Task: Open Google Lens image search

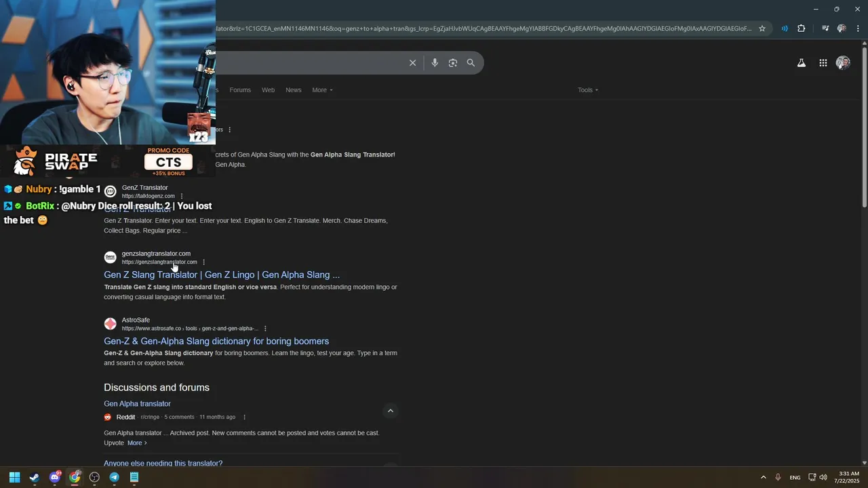Action: click(452, 63)
